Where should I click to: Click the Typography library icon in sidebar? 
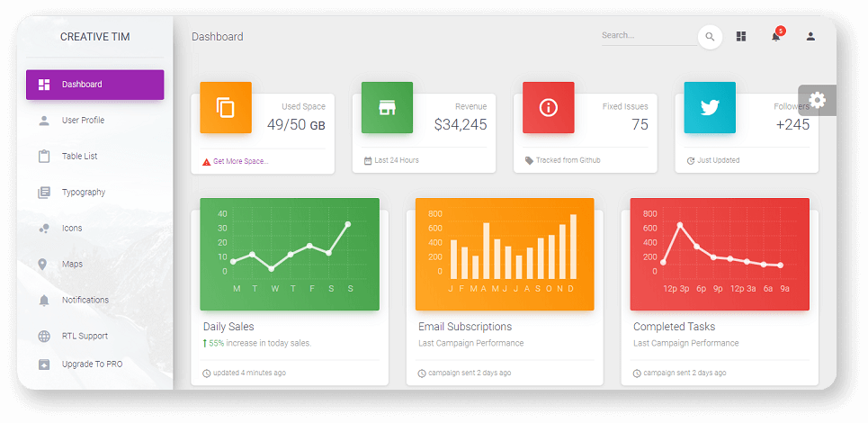(44, 193)
